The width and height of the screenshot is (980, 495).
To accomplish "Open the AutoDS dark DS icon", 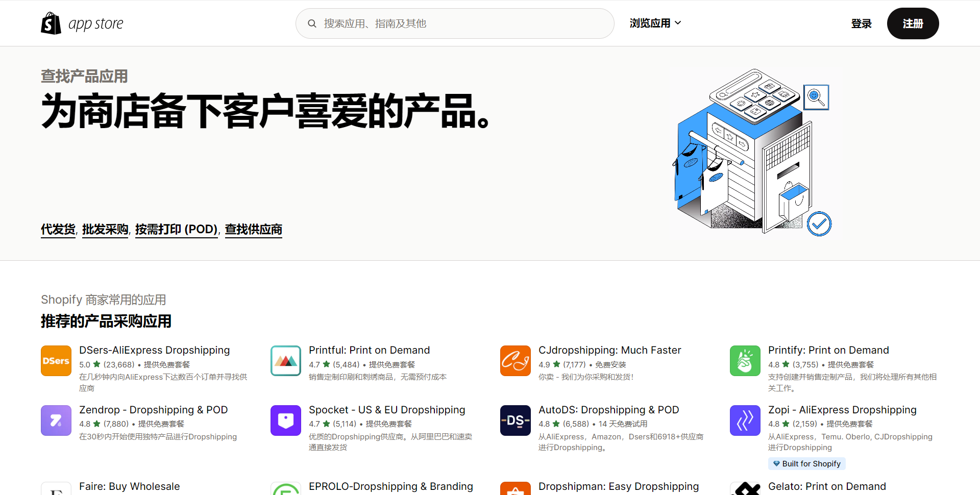I will coord(516,420).
